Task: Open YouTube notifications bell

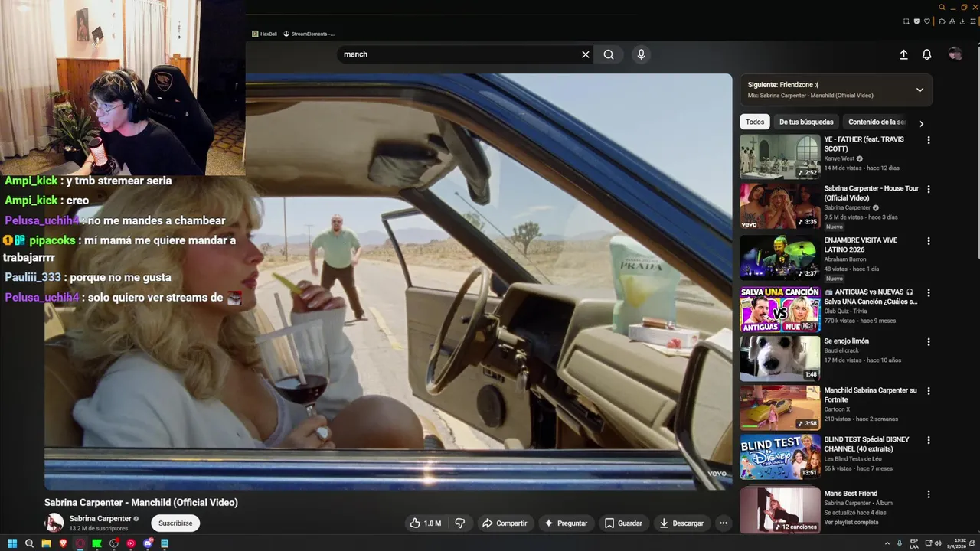Action: [926, 54]
